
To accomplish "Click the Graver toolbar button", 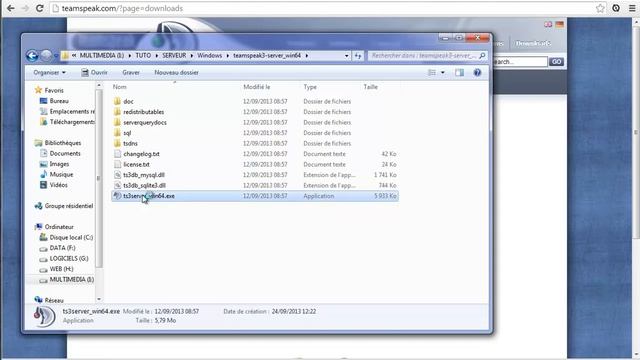I will click(x=131, y=73).
